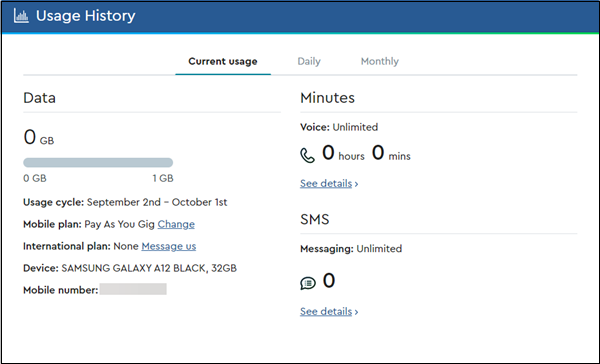Click the redacted mobile number field
The image size is (600, 364).
pyautogui.click(x=133, y=289)
